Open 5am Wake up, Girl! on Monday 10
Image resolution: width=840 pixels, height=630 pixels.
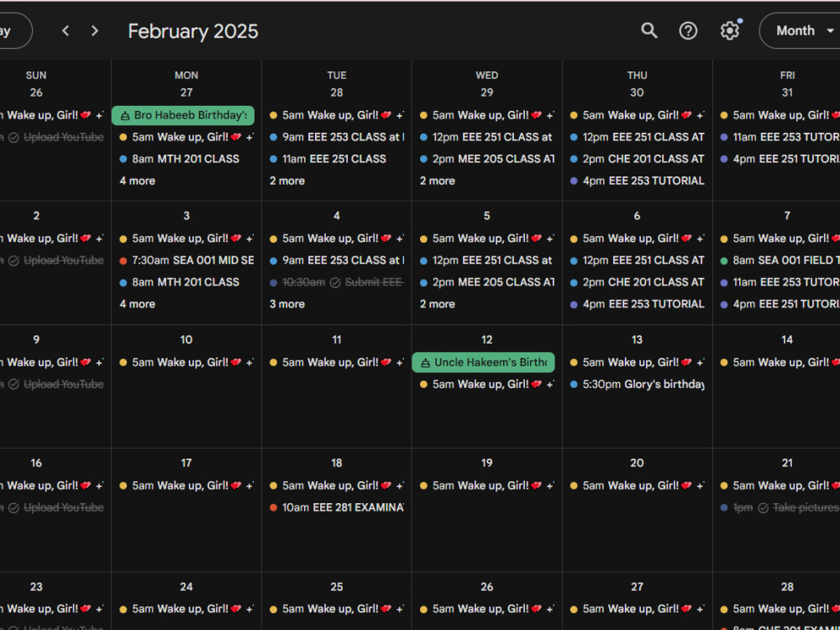(x=185, y=363)
